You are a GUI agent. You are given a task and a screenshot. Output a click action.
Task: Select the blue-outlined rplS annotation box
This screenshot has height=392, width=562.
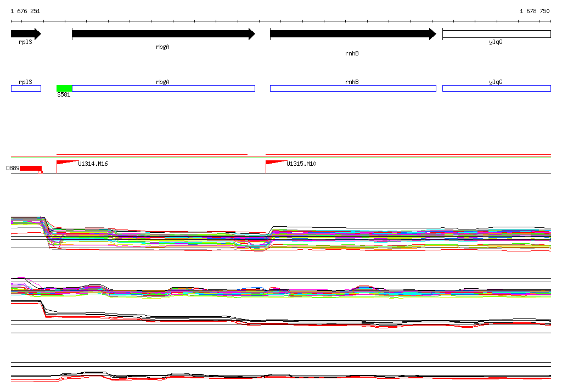tap(26, 88)
